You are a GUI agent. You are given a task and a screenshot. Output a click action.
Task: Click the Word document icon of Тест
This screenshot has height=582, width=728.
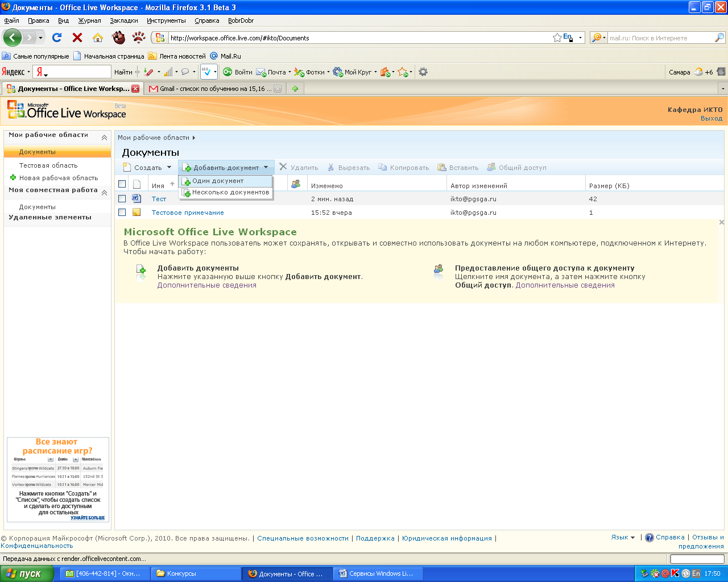coord(136,198)
